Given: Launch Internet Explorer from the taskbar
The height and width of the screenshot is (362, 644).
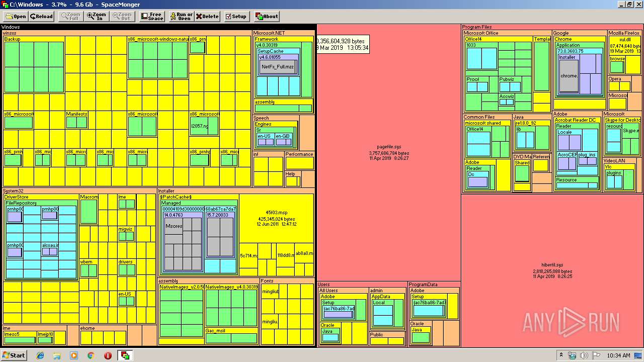Looking at the screenshot, I should [x=40, y=355].
